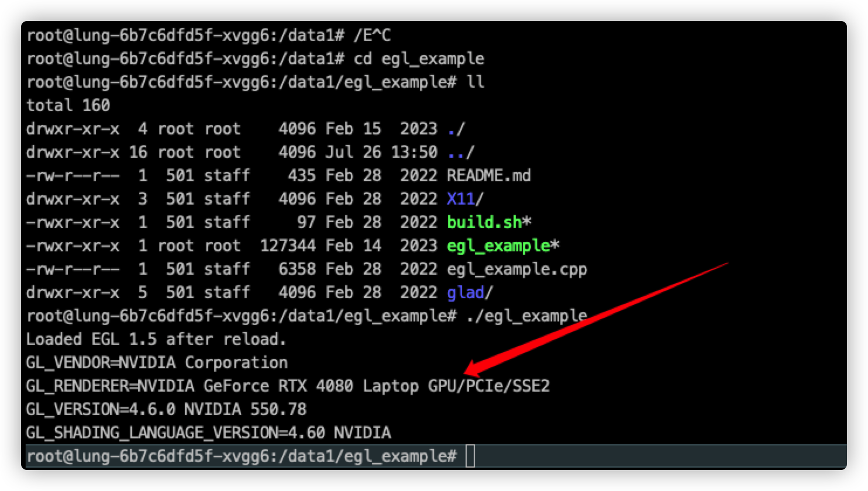Click the 'll' command text
The height and width of the screenshot is (491, 868).
(x=475, y=82)
